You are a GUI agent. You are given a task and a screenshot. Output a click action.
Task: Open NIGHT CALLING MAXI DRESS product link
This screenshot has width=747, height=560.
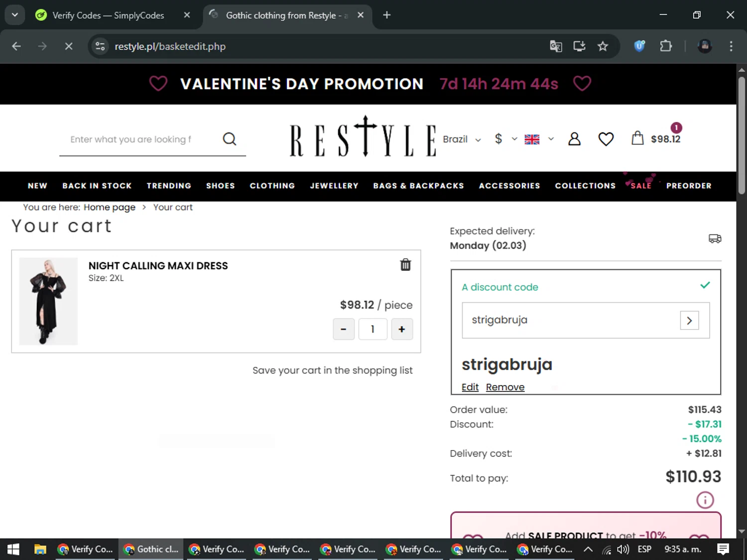158,266
